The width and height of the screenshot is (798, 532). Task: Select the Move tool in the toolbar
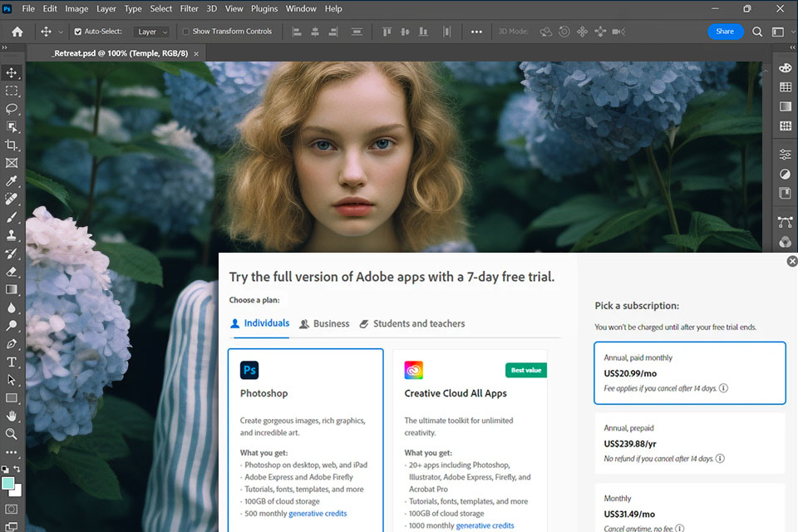coord(11,73)
